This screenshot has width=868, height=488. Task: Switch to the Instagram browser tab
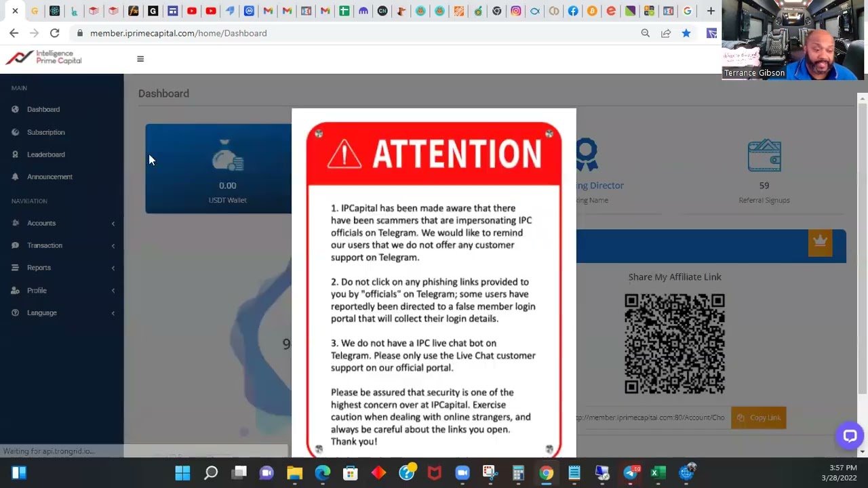coord(516,11)
